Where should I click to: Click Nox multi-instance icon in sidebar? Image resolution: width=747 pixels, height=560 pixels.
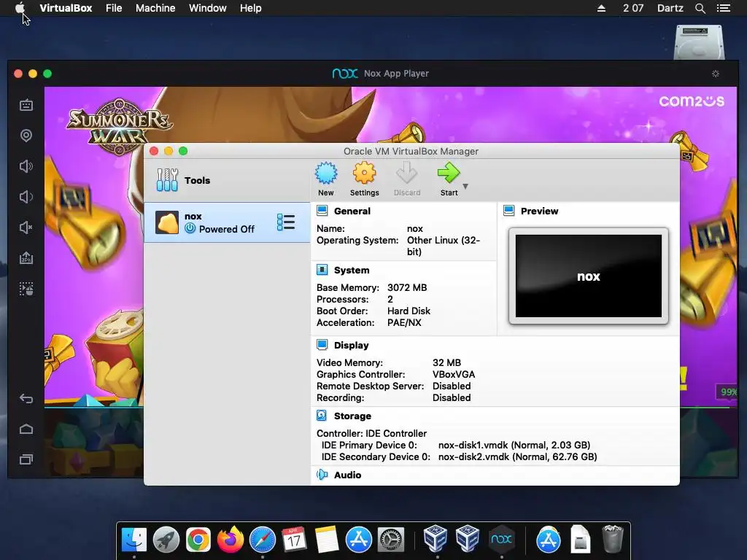point(26,289)
